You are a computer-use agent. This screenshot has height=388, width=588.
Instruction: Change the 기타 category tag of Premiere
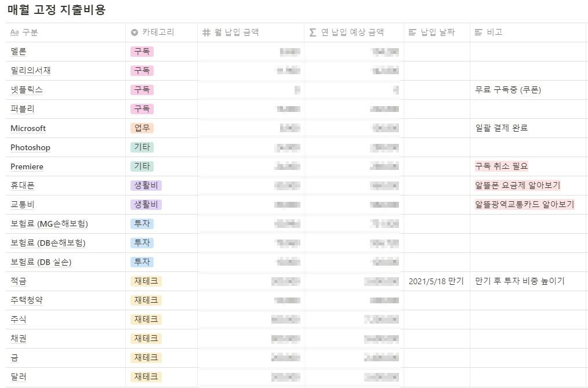coord(142,166)
